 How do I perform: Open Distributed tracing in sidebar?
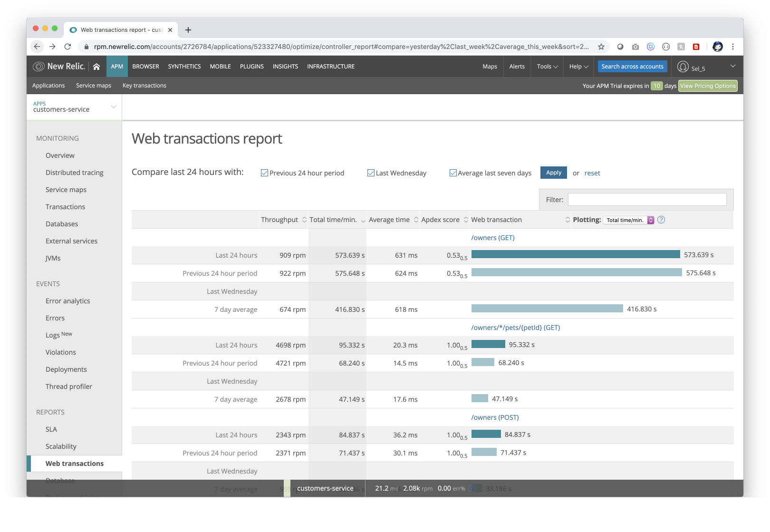click(75, 173)
